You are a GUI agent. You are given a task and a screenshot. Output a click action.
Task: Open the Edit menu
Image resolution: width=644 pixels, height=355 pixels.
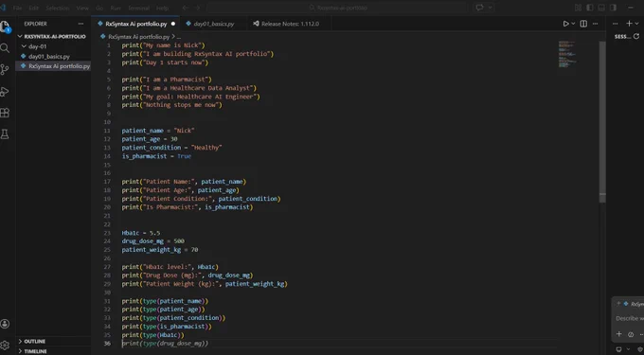pyautogui.click(x=34, y=8)
